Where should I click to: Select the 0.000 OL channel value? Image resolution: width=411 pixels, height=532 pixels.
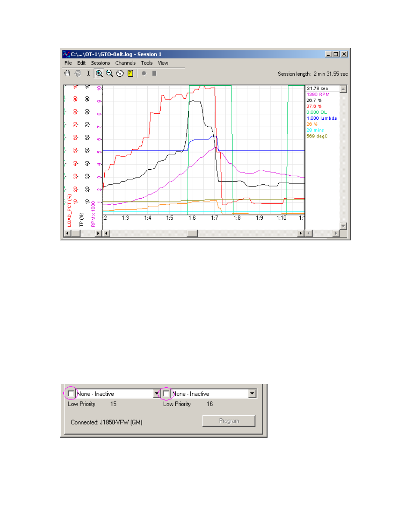317,112
